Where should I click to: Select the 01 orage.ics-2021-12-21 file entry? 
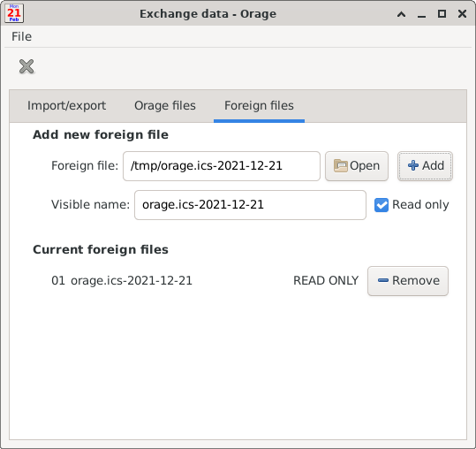coord(122,281)
